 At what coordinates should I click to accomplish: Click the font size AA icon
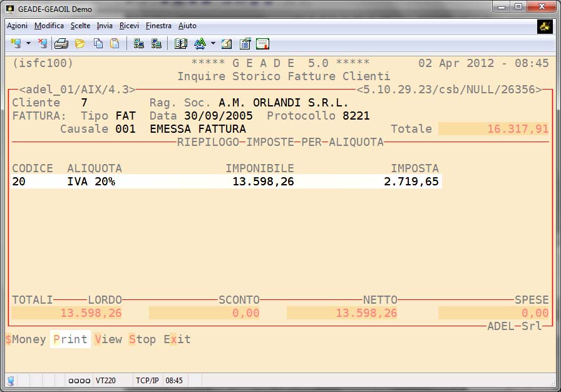(200, 44)
